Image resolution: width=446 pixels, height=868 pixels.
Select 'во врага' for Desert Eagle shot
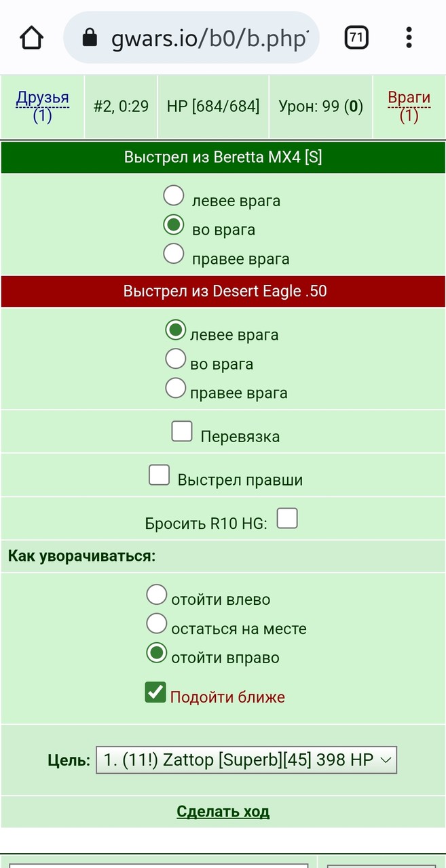pyautogui.click(x=176, y=358)
